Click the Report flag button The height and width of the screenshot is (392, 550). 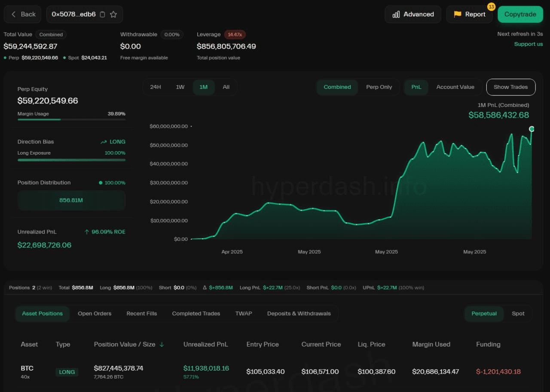coord(469,14)
